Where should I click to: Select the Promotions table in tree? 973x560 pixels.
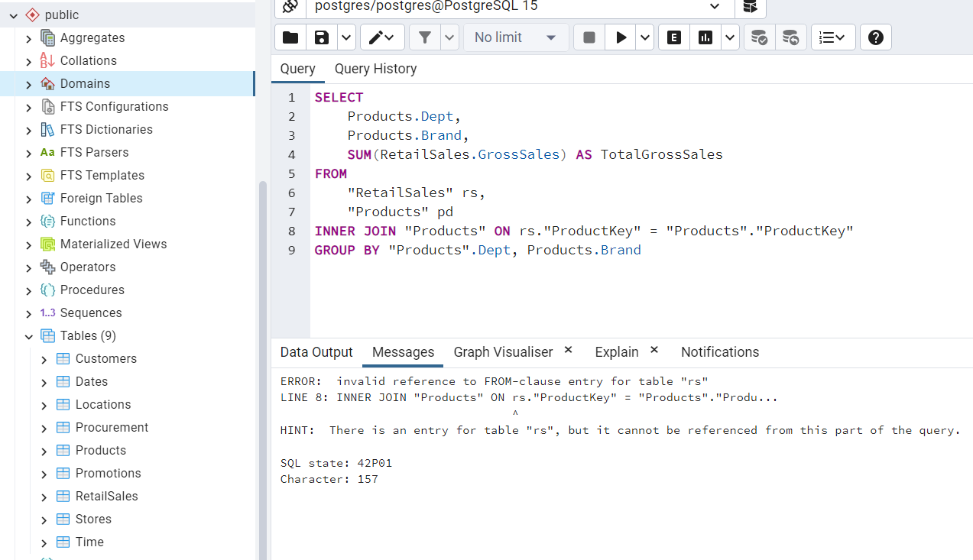(108, 473)
